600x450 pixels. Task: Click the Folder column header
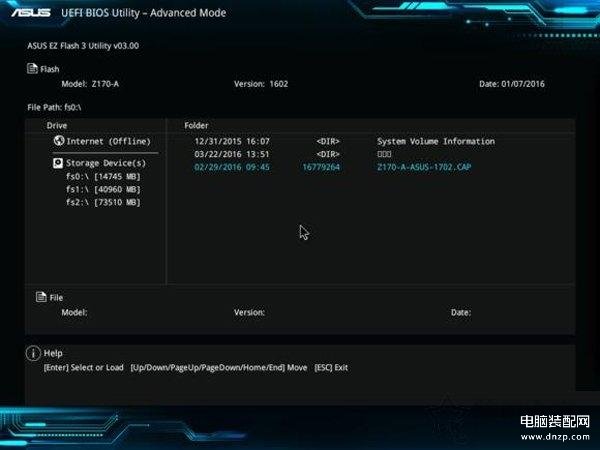pyautogui.click(x=196, y=126)
